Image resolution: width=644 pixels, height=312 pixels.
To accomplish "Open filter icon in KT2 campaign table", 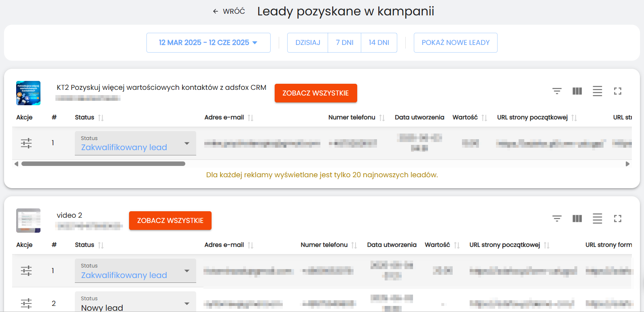I will [557, 91].
